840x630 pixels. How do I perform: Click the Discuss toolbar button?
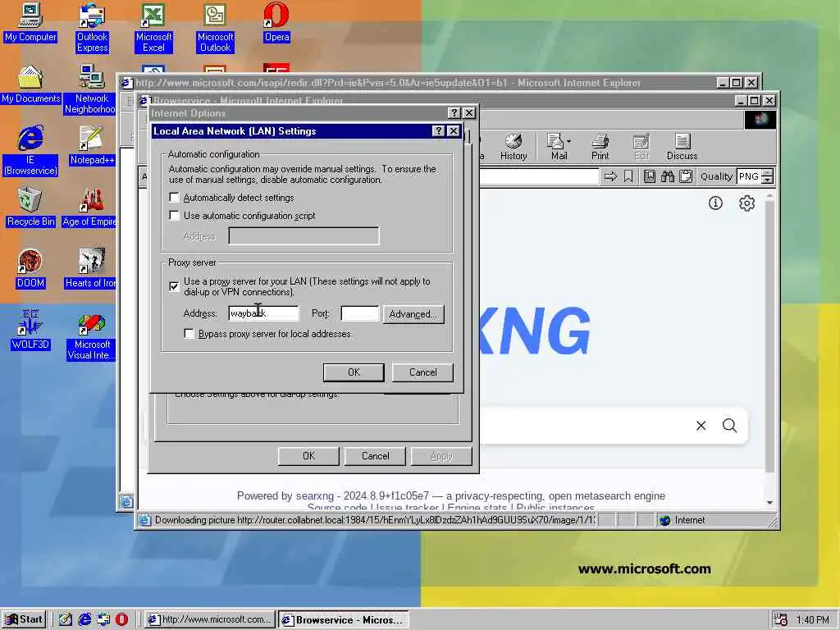(682, 147)
